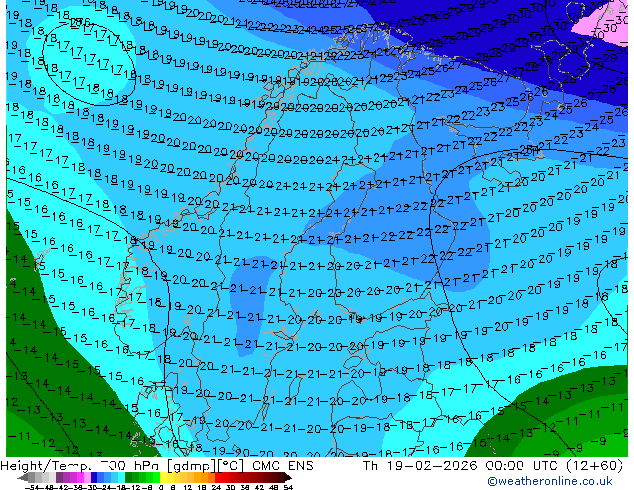Pick the yellow legend swatch at 0
Screen dimensions: 634x490
pyautogui.click(x=163, y=477)
